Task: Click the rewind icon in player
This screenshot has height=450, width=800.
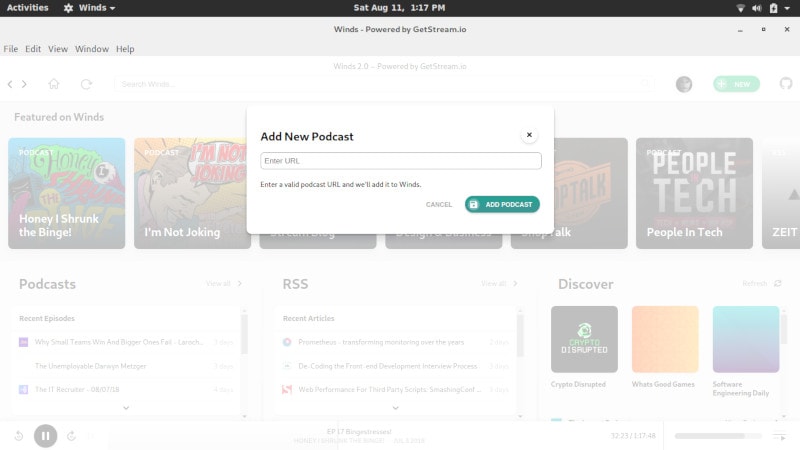Action: pyautogui.click(x=19, y=436)
